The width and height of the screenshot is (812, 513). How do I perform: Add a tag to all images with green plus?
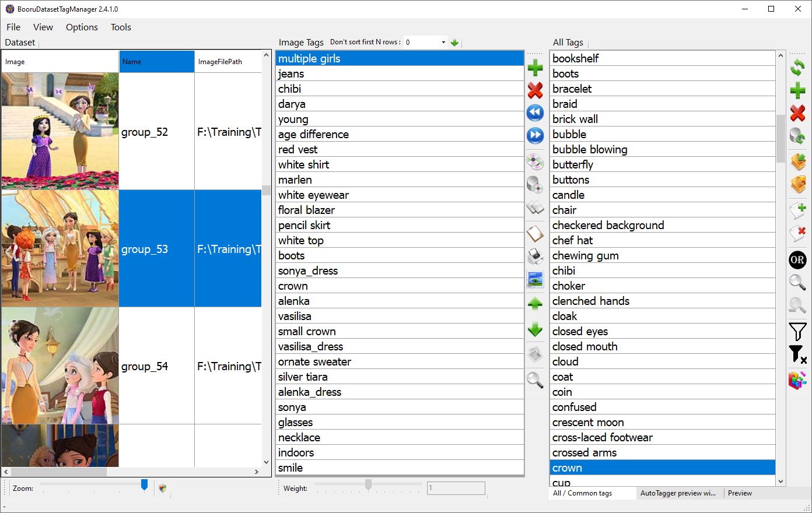pos(797,90)
